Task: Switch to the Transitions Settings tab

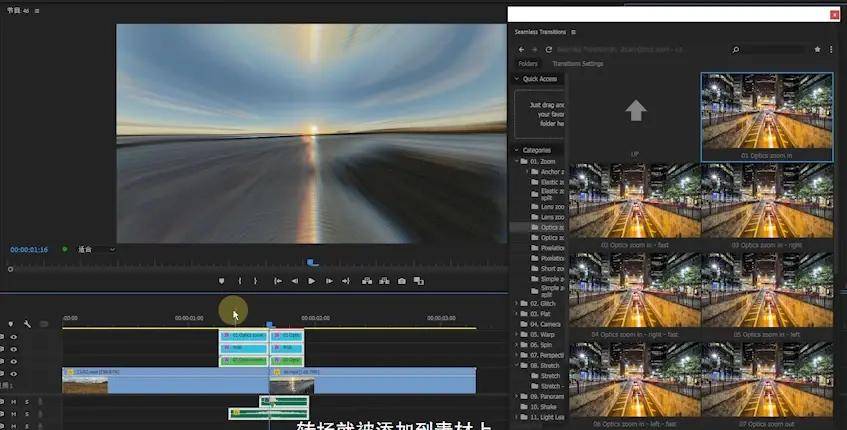Action: pos(577,64)
